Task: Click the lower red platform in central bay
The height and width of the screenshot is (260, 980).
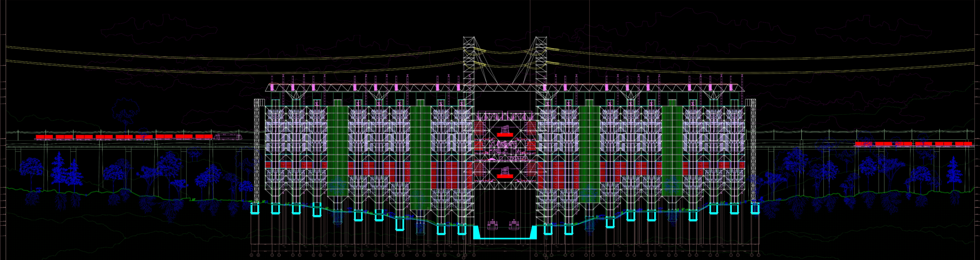Action: pyautogui.click(x=504, y=176)
